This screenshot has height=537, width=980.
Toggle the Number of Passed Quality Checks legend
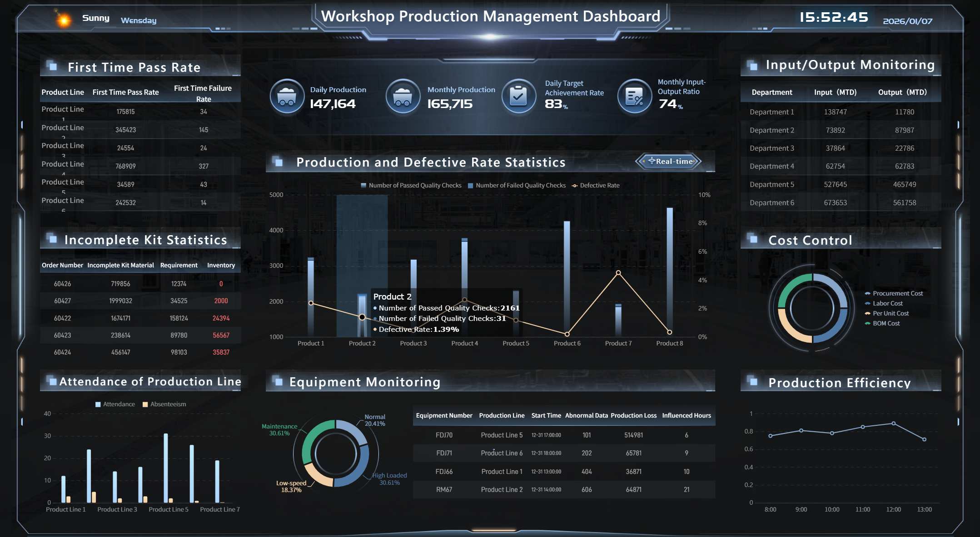point(411,185)
